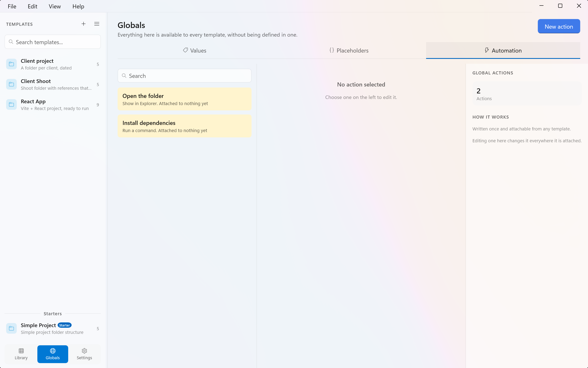Viewport: 588px width, 368px height.
Task: Click 'Run a command. Attached to nothing yet'
Action: pos(165,130)
